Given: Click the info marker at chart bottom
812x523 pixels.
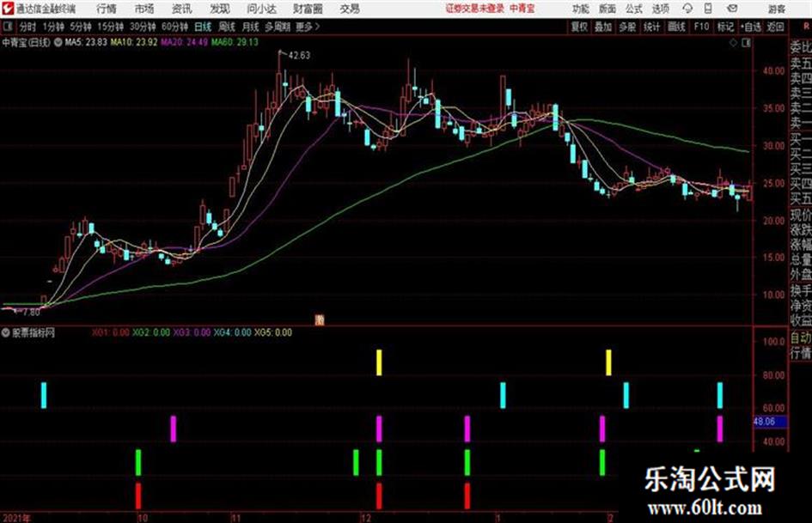Looking at the screenshot, I should coord(320,320).
